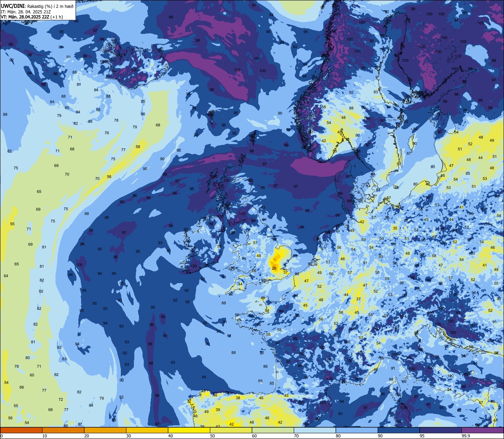Click the legend tick label 10
Viewport: 504px width, 439px height.
coord(44,436)
